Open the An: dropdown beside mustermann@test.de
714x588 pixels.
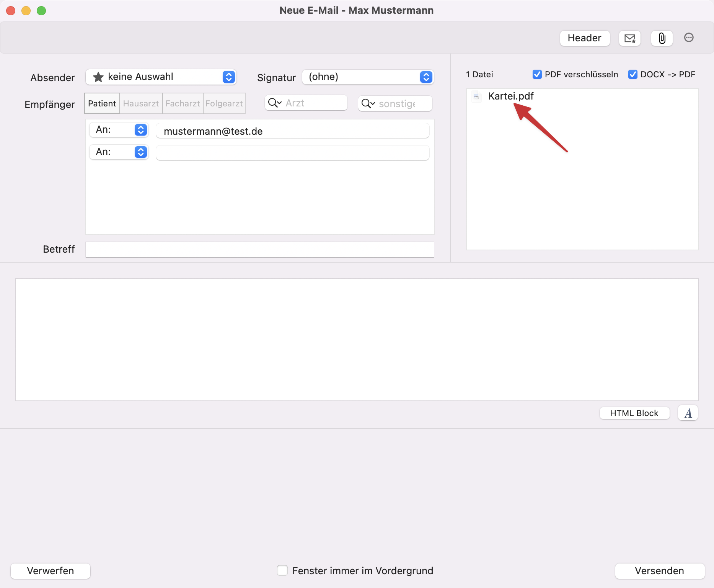coord(119,130)
